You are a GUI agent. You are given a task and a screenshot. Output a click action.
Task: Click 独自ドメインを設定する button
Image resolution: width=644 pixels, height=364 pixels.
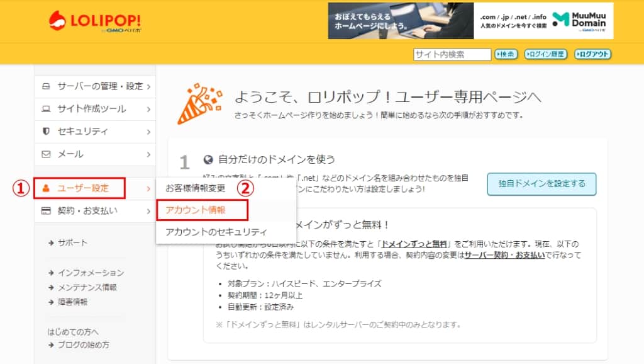pyautogui.click(x=541, y=184)
